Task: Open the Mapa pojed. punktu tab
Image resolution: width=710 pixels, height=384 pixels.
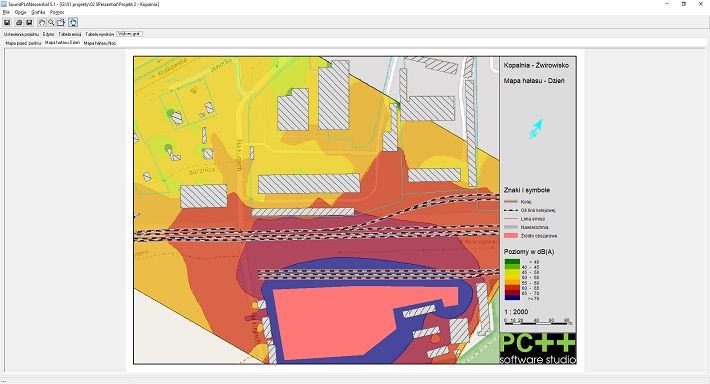Action: tap(24, 43)
